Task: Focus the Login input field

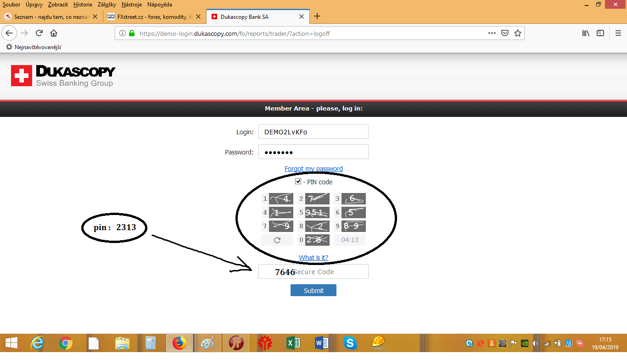Action: point(313,132)
